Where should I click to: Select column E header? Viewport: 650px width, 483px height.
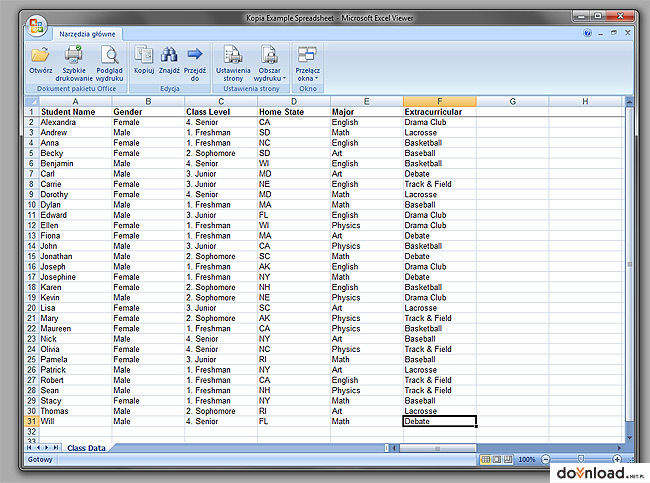pyautogui.click(x=366, y=102)
